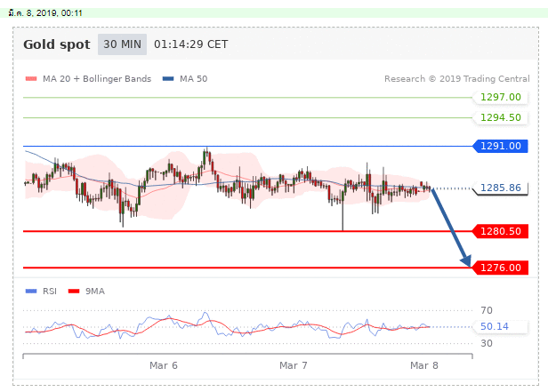This screenshot has height=392, width=548.
Task: Click the 9MA legend label
Action: 95,292
